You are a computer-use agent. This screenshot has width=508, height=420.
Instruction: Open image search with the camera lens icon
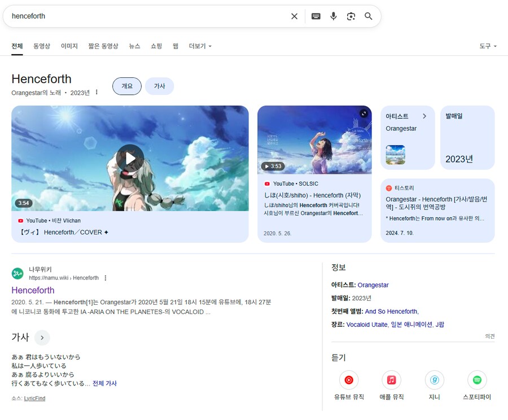click(351, 16)
